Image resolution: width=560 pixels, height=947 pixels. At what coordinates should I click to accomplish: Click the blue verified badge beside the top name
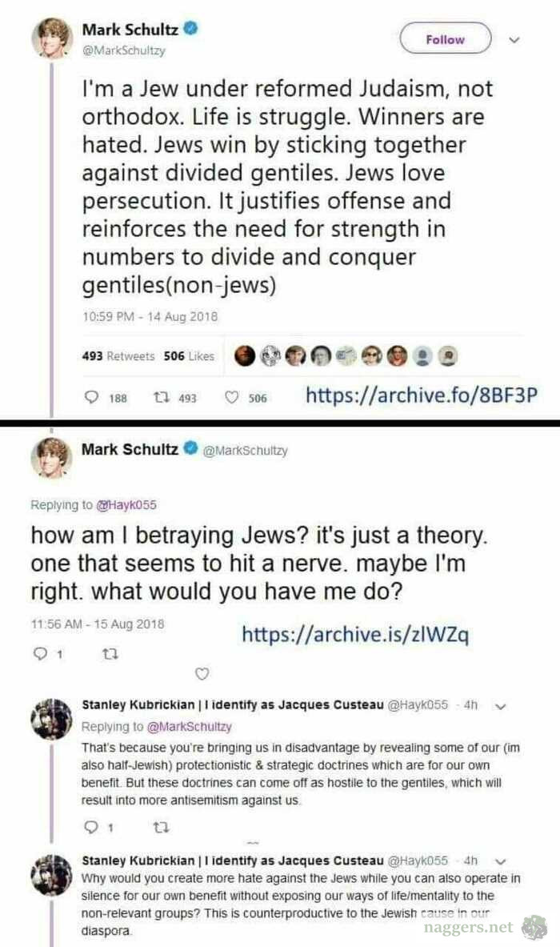(190, 30)
